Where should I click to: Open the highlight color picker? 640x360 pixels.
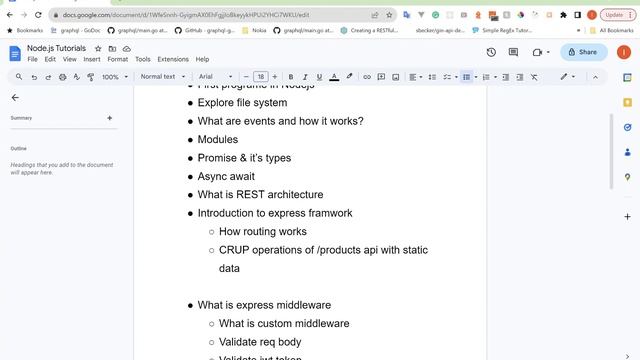pyautogui.click(x=349, y=77)
